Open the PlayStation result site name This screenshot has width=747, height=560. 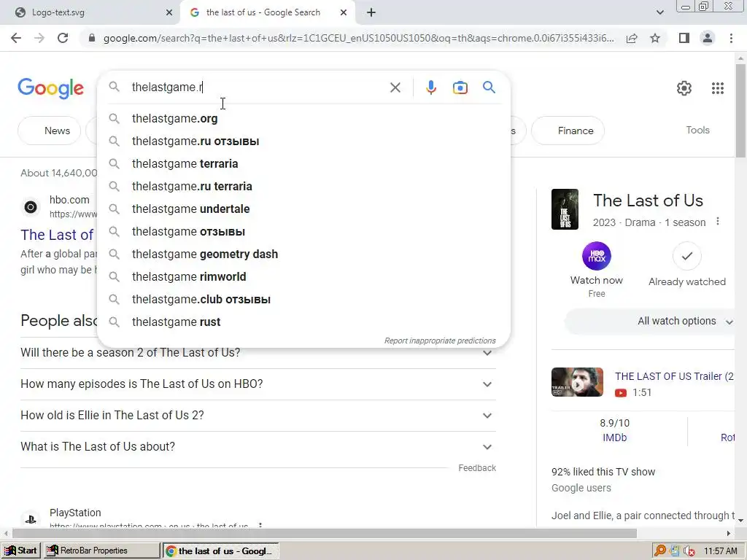pos(75,513)
